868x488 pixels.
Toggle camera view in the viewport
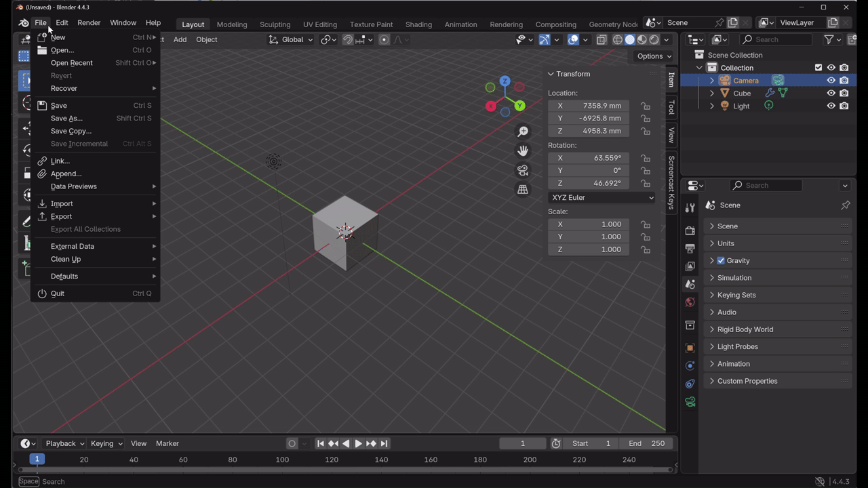pos(523,170)
